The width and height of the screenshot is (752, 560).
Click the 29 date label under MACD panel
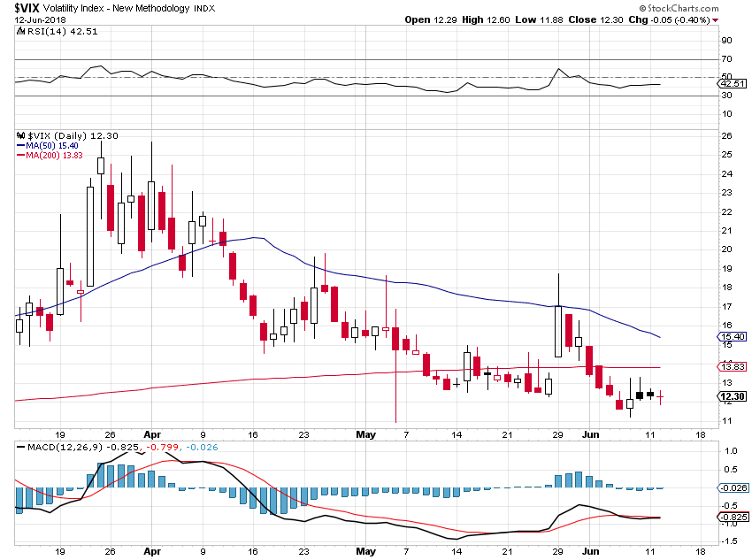pos(557,551)
